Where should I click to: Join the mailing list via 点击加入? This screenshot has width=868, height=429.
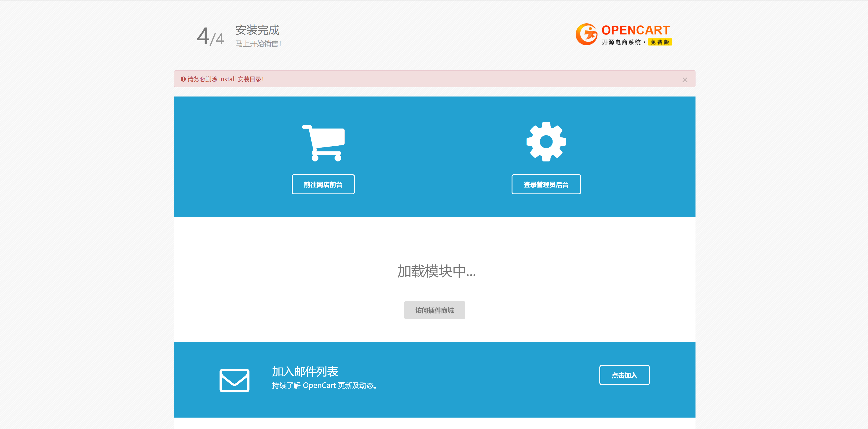click(x=624, y=375)
